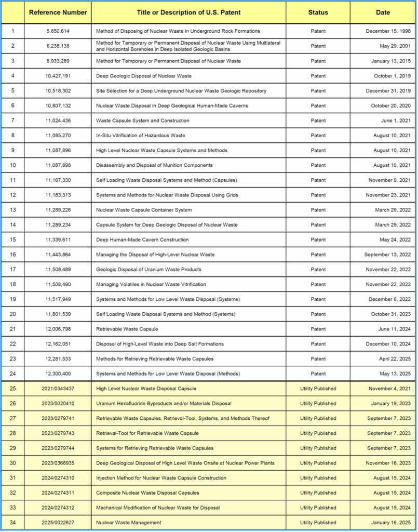This screenshot has width=418, height=532.
Task: Select reference number 11,024,436
Action: click(58, 121)
